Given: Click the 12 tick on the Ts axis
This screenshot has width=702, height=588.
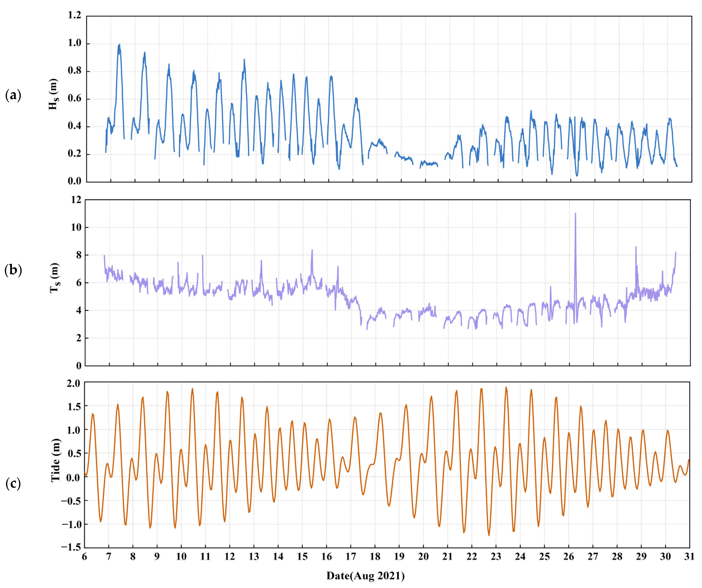Looking at the screenshot, I should pyautogui.click(x=76, y=200).
